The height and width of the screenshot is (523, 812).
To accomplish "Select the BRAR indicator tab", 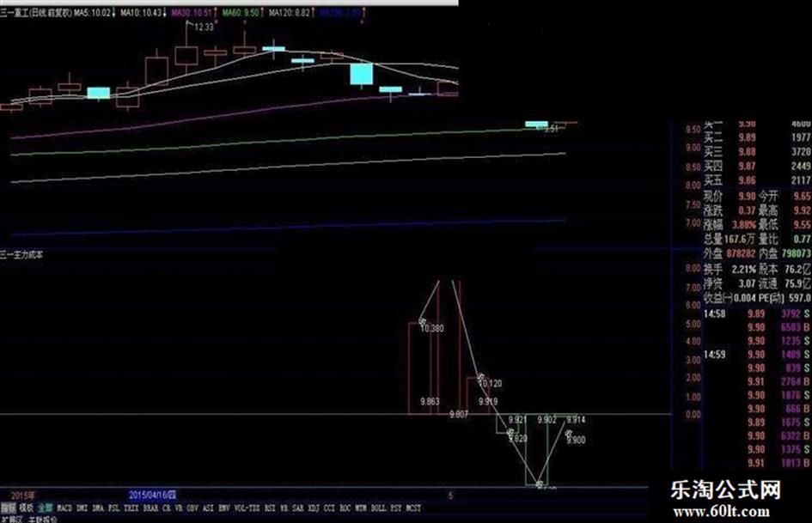I will (150, 508).
